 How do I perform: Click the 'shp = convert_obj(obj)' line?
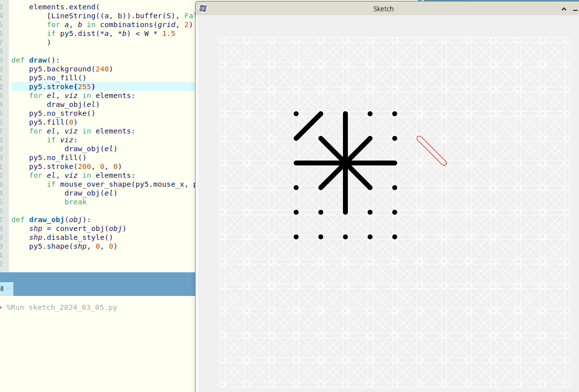(77, 229)
